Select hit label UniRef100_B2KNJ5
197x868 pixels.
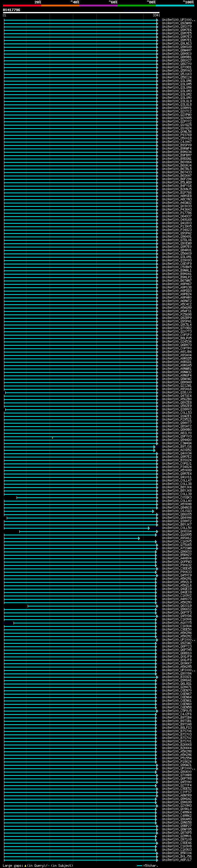click(177, 189)
